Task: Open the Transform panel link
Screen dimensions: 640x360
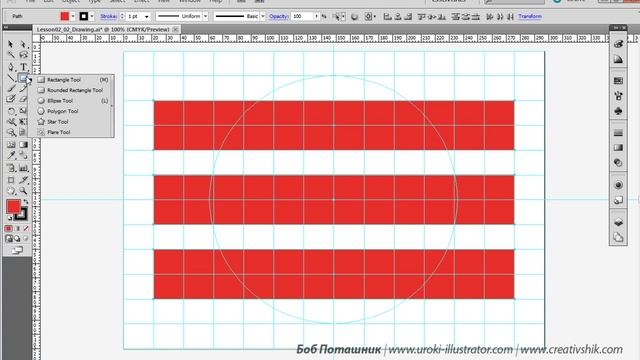Action: (530, 16)
